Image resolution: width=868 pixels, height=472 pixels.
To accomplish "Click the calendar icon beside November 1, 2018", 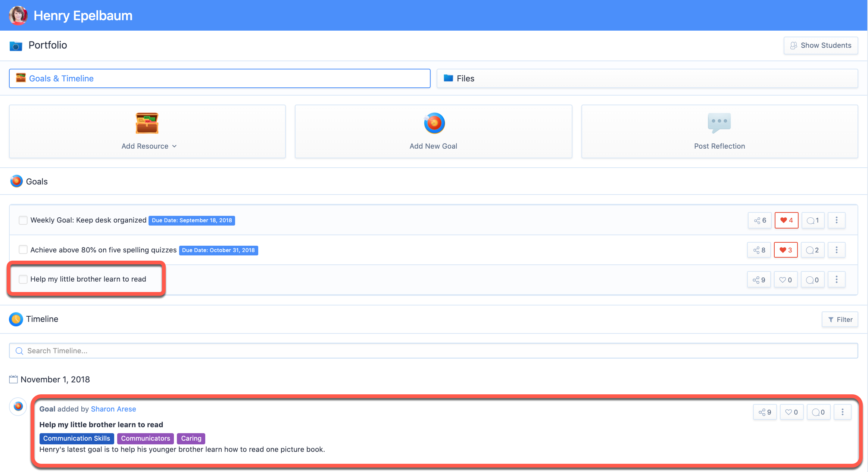I will [x=13, y=379].
